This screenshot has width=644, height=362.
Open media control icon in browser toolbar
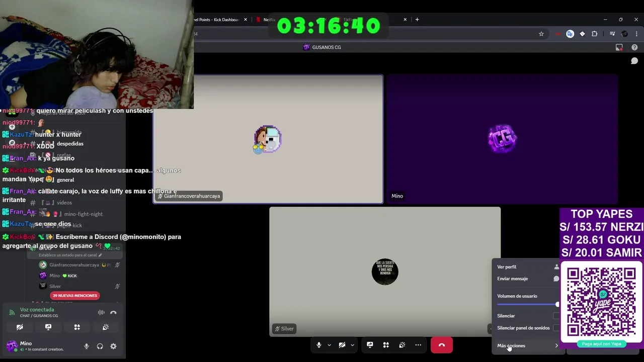pos(612,34)
